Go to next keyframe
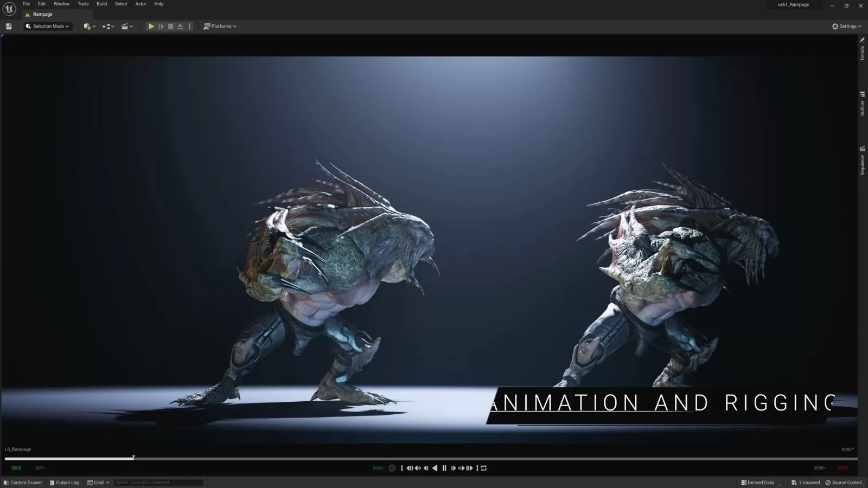This screenshot has height=488, width=868. (x=462, y=468)
